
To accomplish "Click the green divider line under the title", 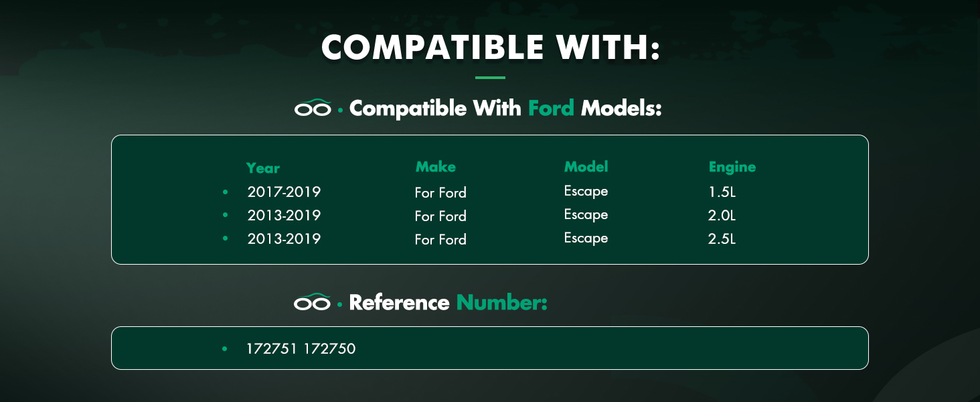I will point(490,78).
